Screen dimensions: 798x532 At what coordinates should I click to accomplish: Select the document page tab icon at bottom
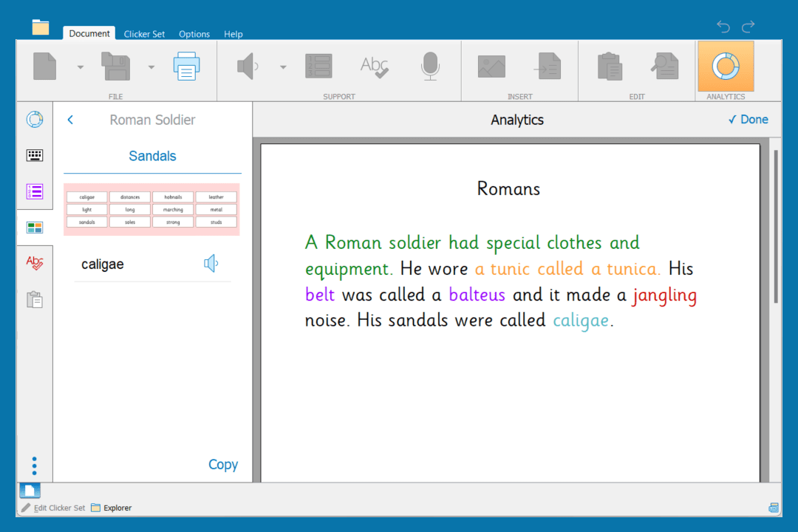pos(30,491)
